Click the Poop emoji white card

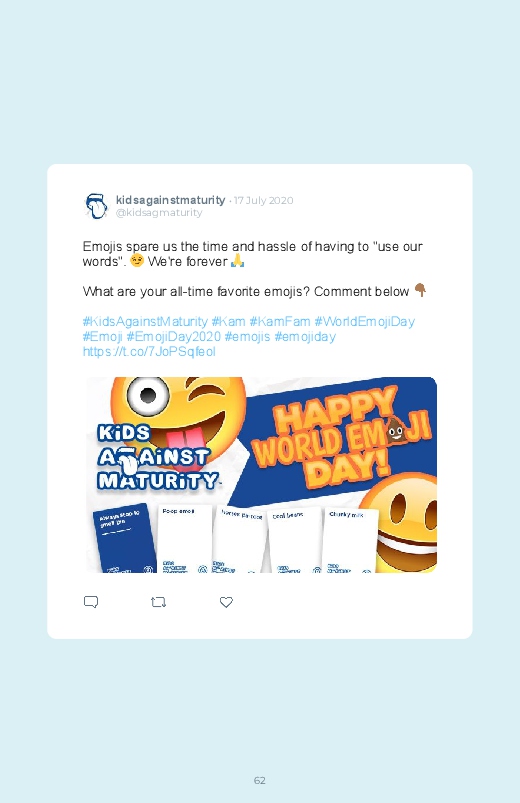pos(185,539)
